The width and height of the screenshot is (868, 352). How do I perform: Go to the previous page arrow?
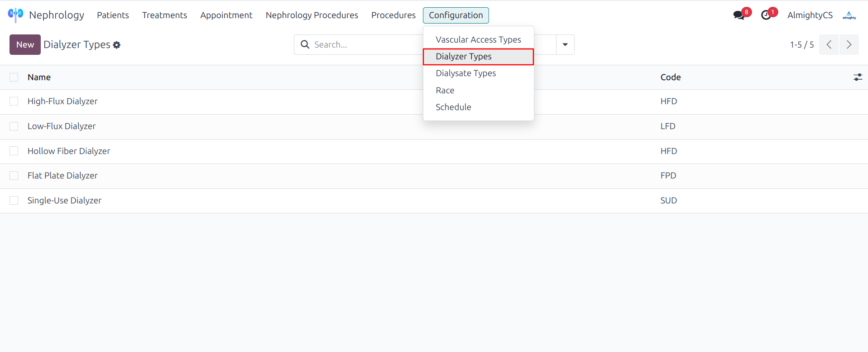click(x=829, y=44)
